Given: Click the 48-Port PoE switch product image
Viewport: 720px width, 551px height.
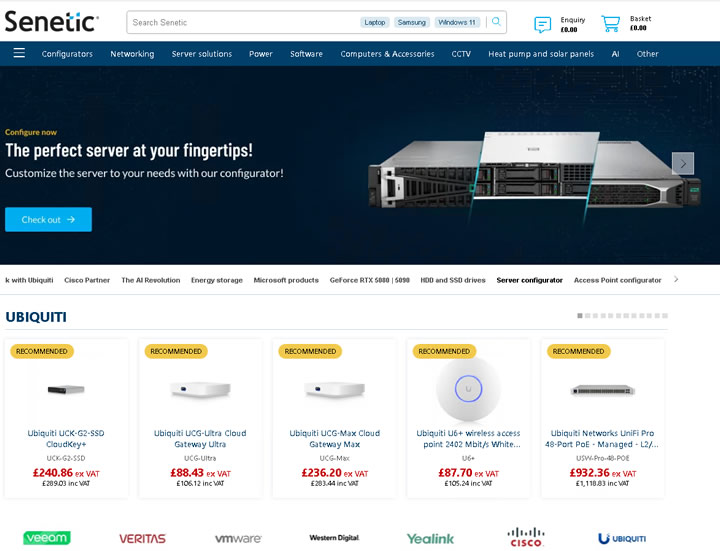Looking at the screenshot, I should click(602, 390).
